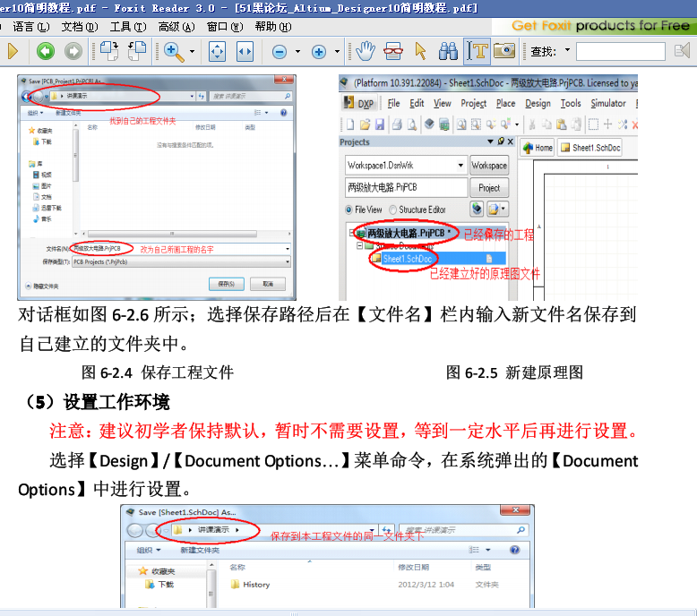Viewport: 697px width, 616px height.
Task: Click the rotate page clockwise icon
Action: tap(109, 51)
